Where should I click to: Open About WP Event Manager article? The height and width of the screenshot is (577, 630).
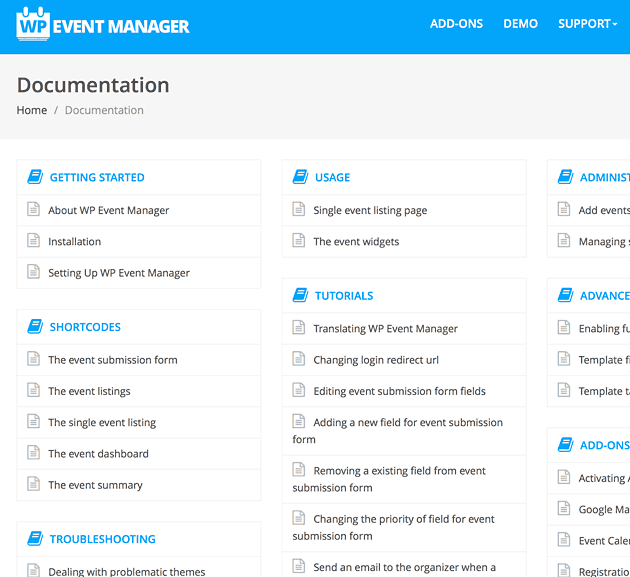pyautogui.click(x=108, y=210)
